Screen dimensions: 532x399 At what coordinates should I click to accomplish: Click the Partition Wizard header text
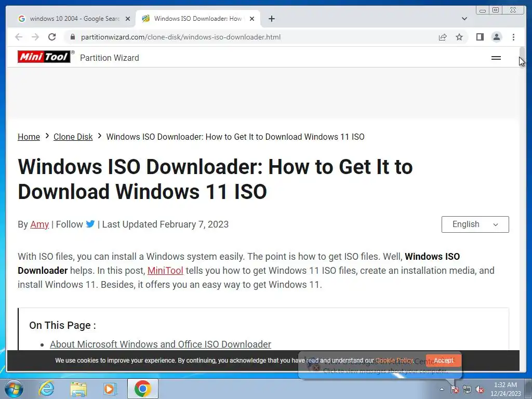coord(110,58)
